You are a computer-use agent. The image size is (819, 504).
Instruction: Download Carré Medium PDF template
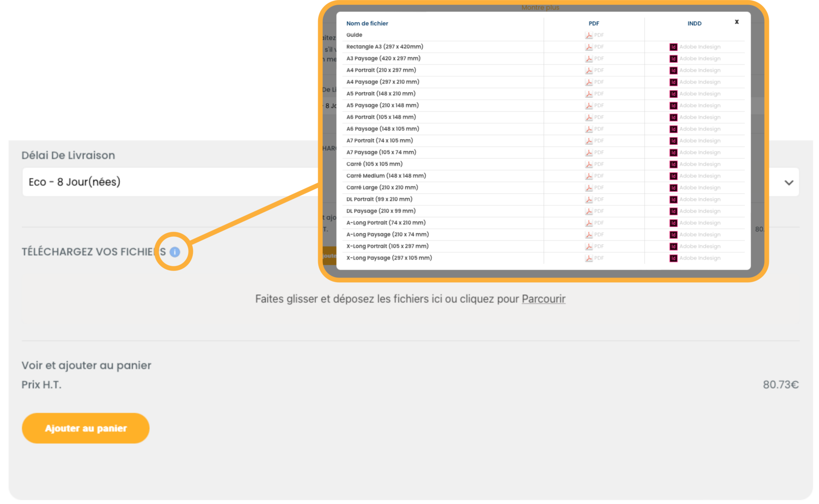[594, 176]
